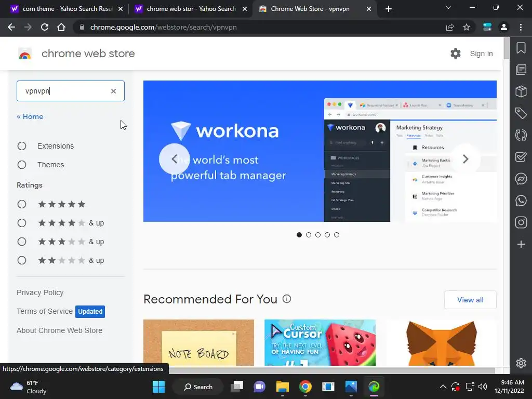Click the View all button
Screen dimensions: 532x399
[470, 300]
